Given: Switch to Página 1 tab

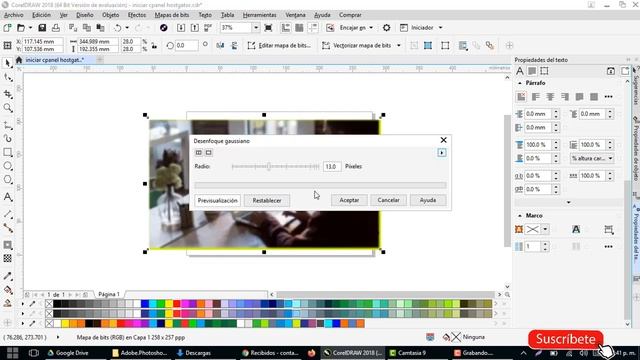Looking at the screenshot, I should 109,294.
